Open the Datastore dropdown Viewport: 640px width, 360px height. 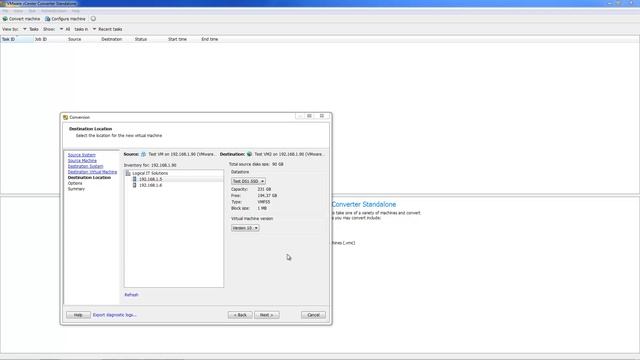pyautogui.click(x=248, y=181)
